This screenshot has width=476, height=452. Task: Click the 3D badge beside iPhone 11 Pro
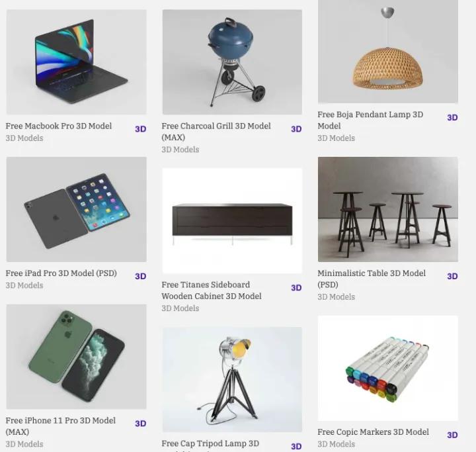[x=141, y=424]
